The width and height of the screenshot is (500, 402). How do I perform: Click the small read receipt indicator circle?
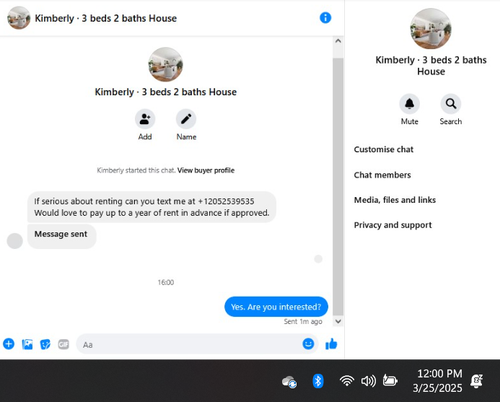[x=318, y=259]
